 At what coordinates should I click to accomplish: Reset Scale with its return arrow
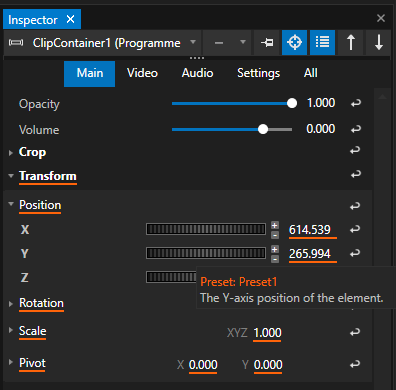[x=355, y=332]
